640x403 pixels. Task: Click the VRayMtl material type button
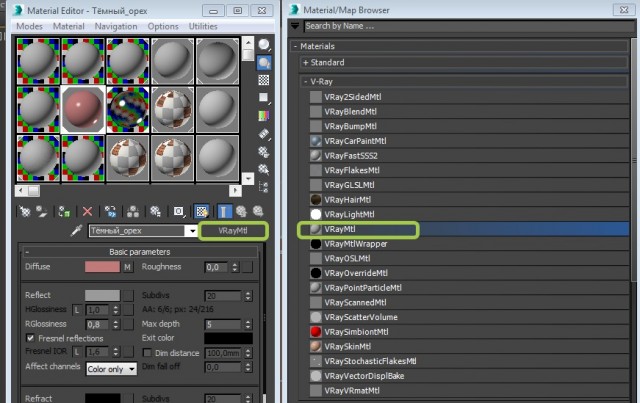(233, 231)
